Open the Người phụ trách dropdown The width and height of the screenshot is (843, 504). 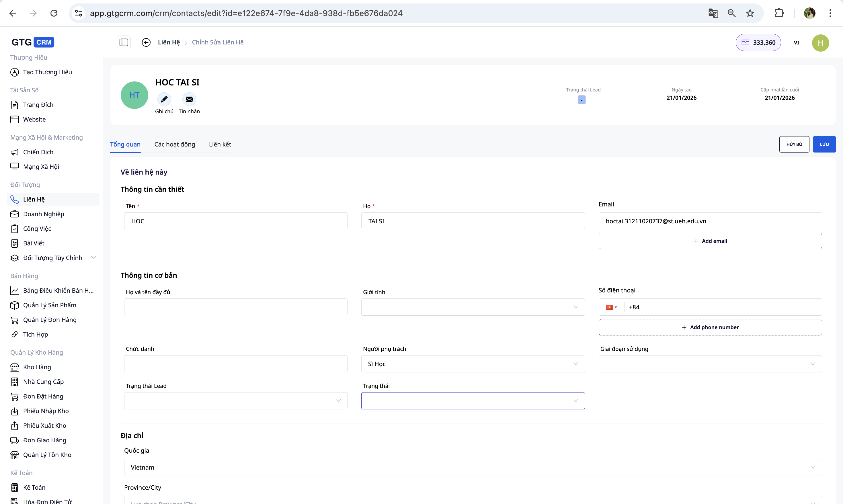click(x=473, y=364)
